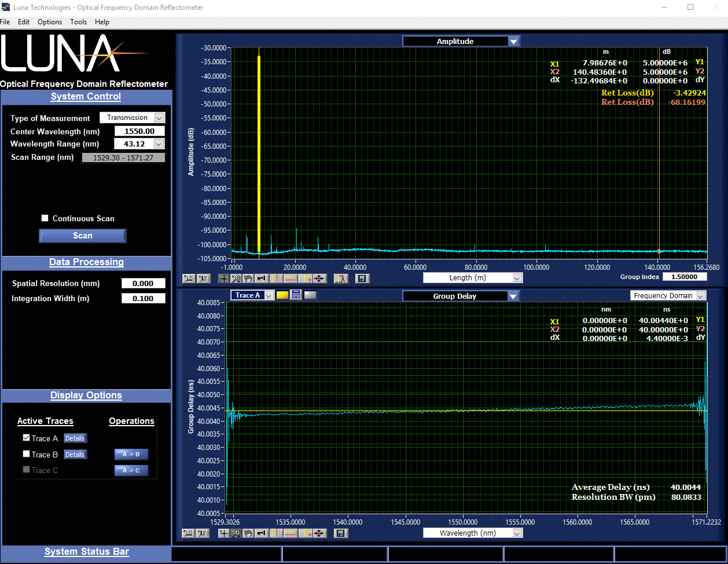The width and height of the screenshot is (728, 564).
Task: Click the Average Delay value 40.0044
Action: 686,487
